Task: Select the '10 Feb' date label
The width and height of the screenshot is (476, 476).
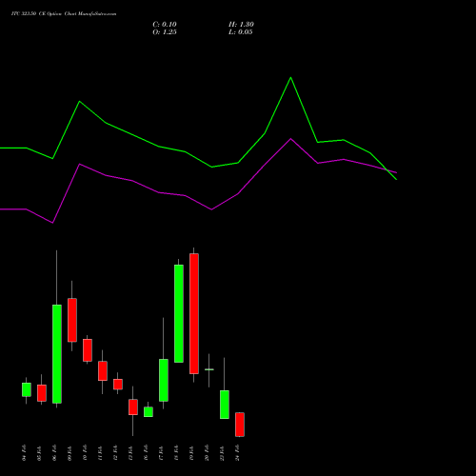Action: pyautogui.click(x=86, y=452)
